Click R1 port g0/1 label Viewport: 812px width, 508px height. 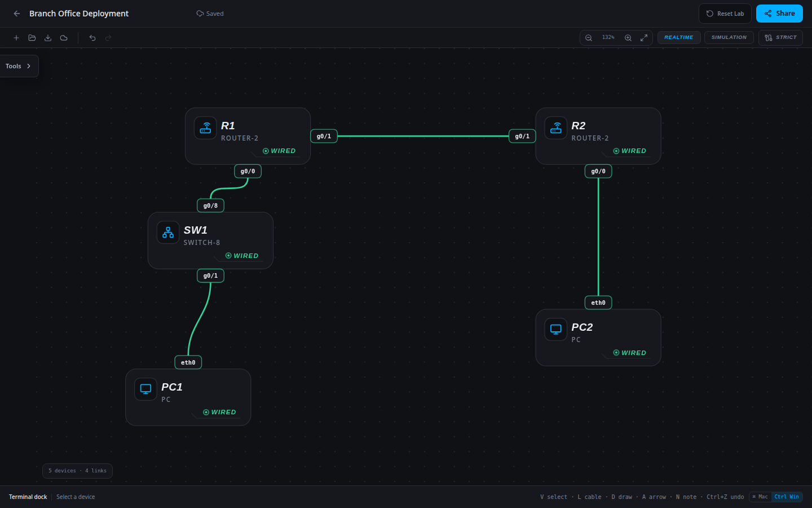click(x=324, y=136)
